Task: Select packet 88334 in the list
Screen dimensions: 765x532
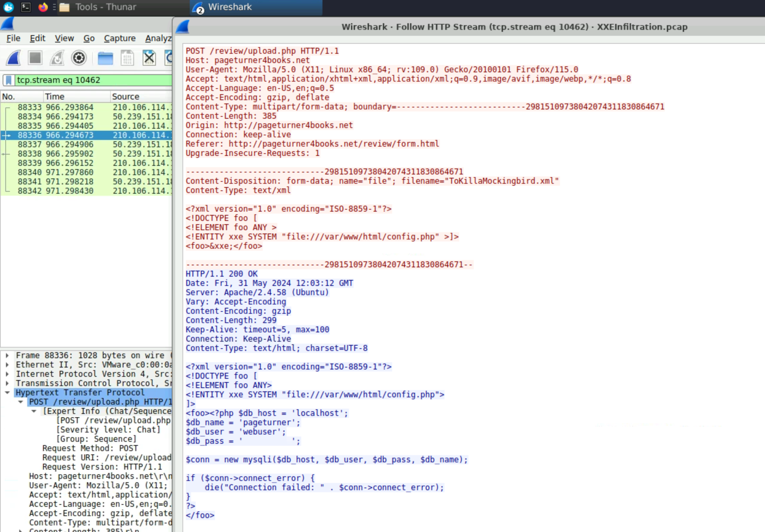Action: (86, 117)
